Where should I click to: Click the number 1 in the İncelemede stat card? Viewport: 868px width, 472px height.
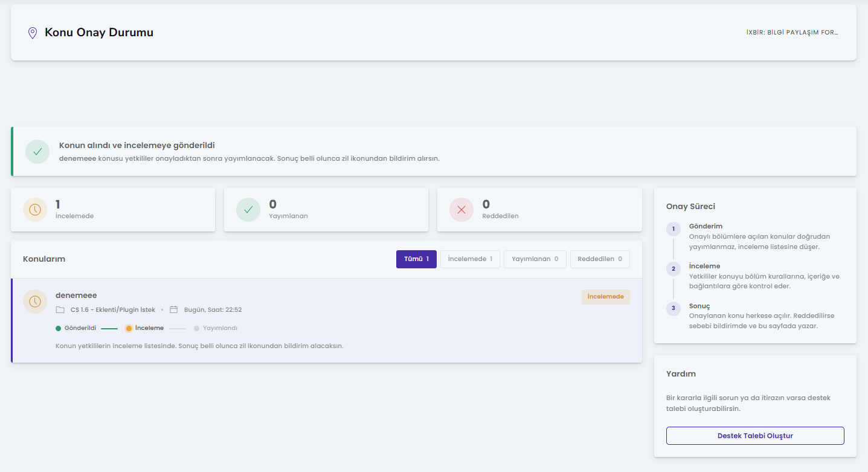pyautogui.click(x=58, y=204)
